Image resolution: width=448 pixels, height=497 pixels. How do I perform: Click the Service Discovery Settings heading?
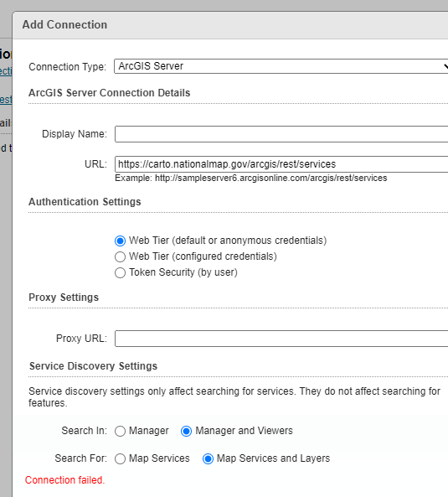point(94,366)
